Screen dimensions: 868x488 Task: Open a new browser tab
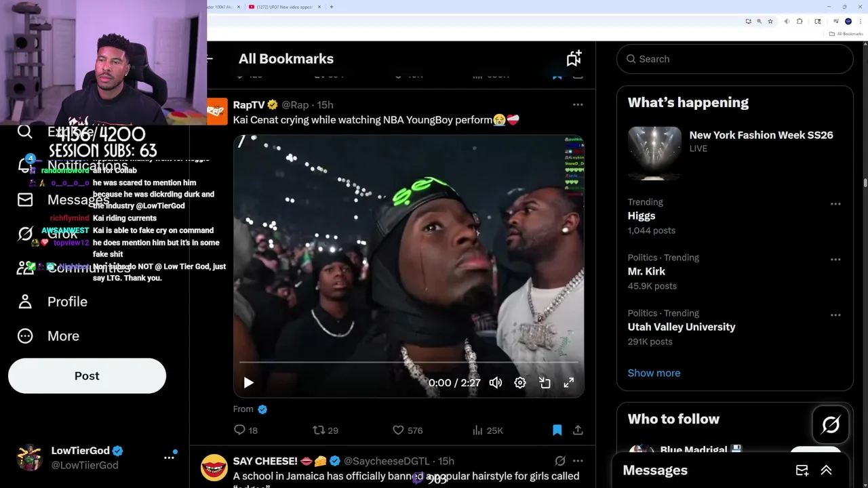332,7
